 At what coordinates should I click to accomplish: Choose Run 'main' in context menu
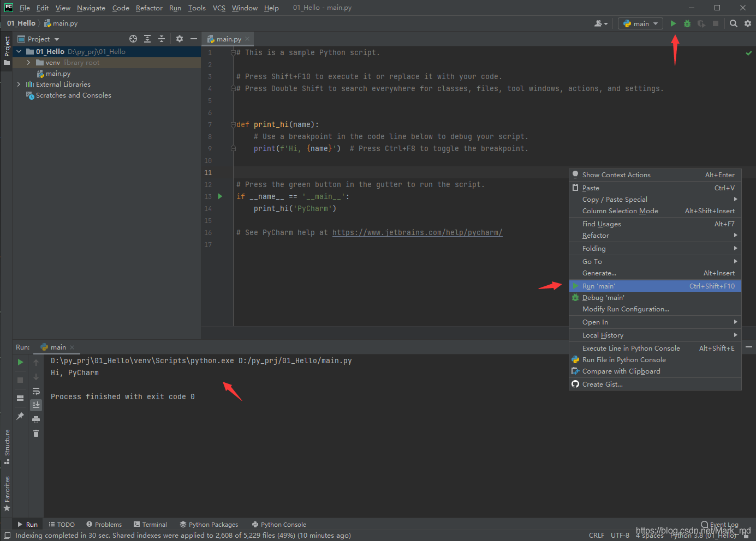(655, 286)
